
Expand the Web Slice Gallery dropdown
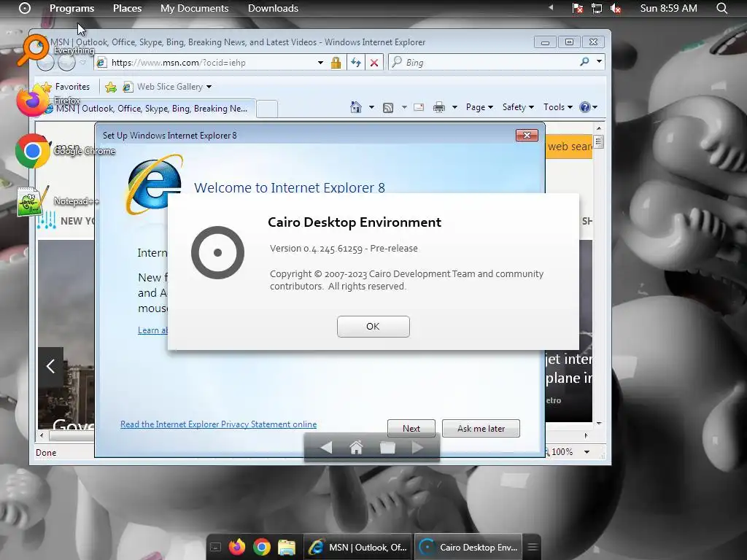(209, 87)
